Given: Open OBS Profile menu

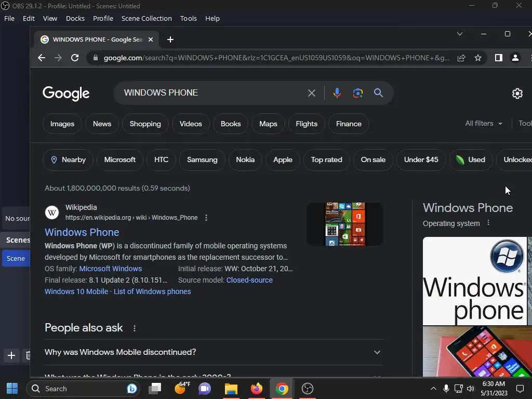Looking at the screenshot, I should (x=103, y=18).
